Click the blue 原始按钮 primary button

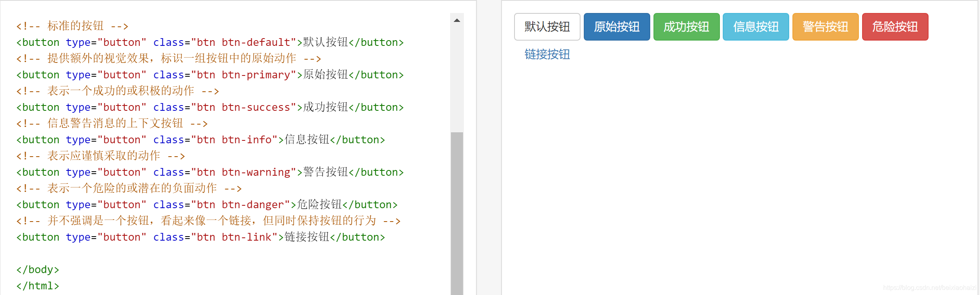point(617,27)
